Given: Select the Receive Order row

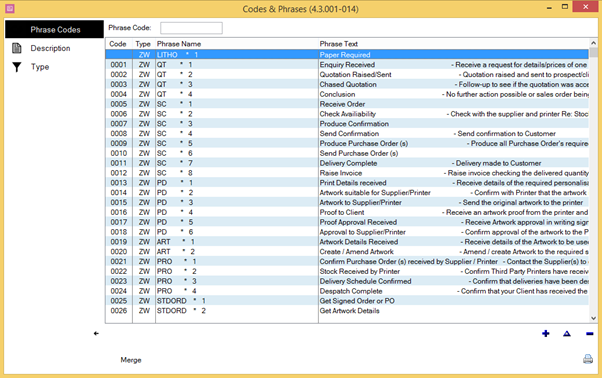Looking at the screenshot, I should (x=347, y=104).
